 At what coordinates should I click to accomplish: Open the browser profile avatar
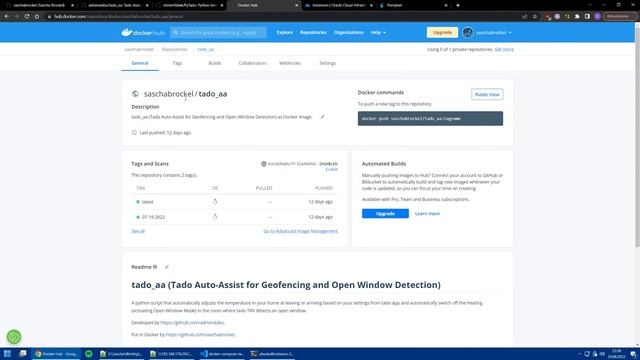pyautogui.click(x=598, y=17)
